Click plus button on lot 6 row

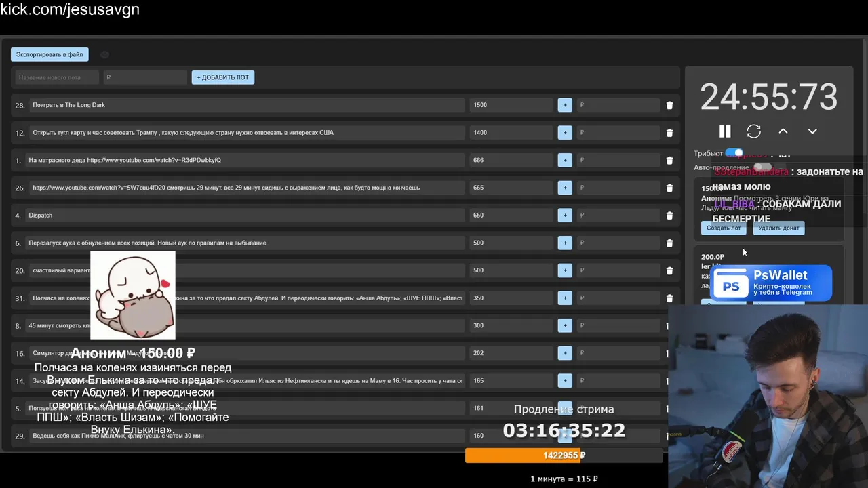565,243
